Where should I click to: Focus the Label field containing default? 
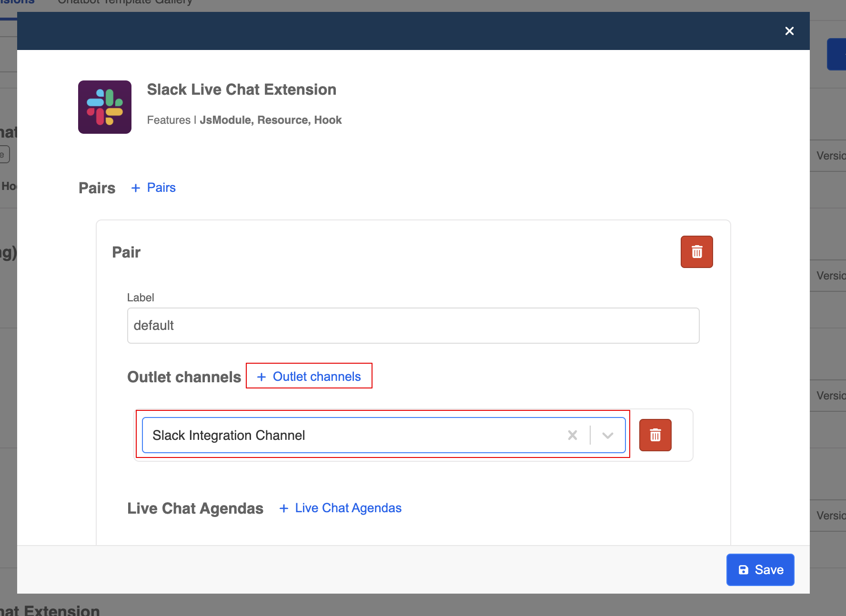tap(413, 326)
